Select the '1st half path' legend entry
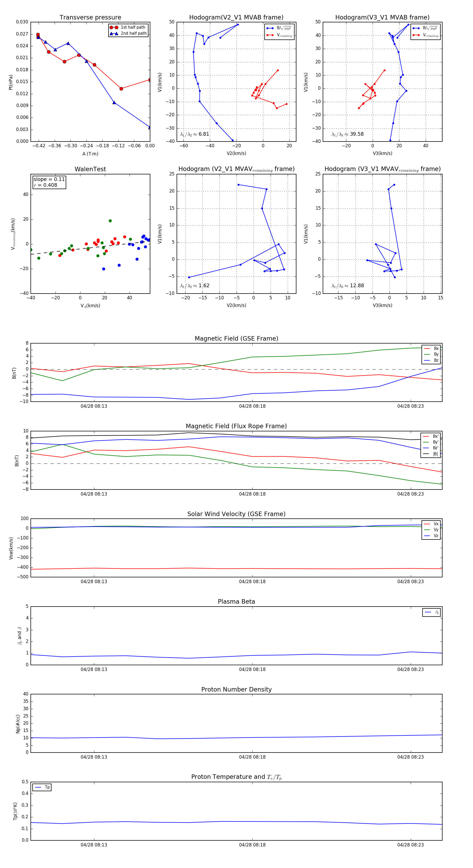473x868 pixels. coord(128,27)
